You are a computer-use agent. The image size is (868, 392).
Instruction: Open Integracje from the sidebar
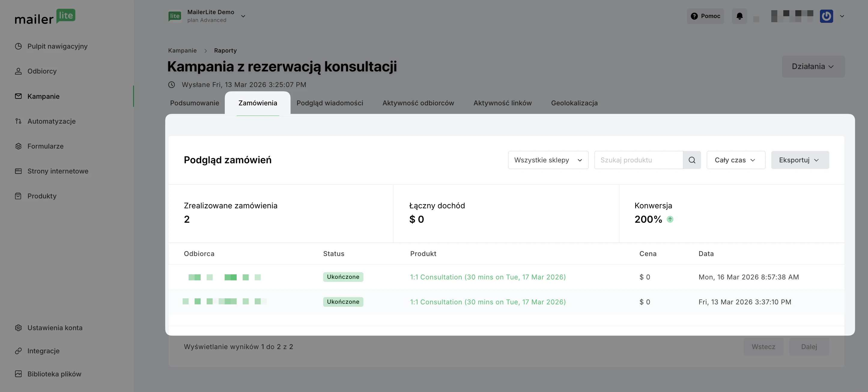point(43,351)
